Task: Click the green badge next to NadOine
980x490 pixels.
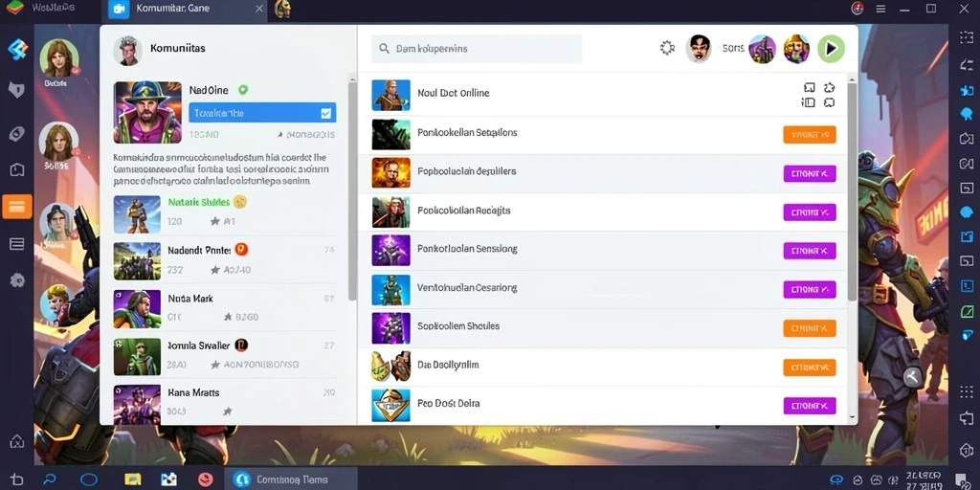Action: [243, 90]
